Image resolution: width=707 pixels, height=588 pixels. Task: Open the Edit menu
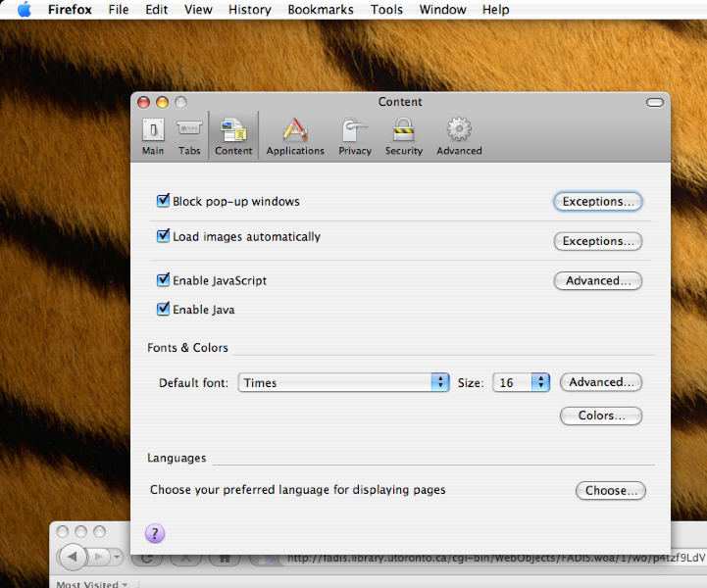tap(157, 10)
